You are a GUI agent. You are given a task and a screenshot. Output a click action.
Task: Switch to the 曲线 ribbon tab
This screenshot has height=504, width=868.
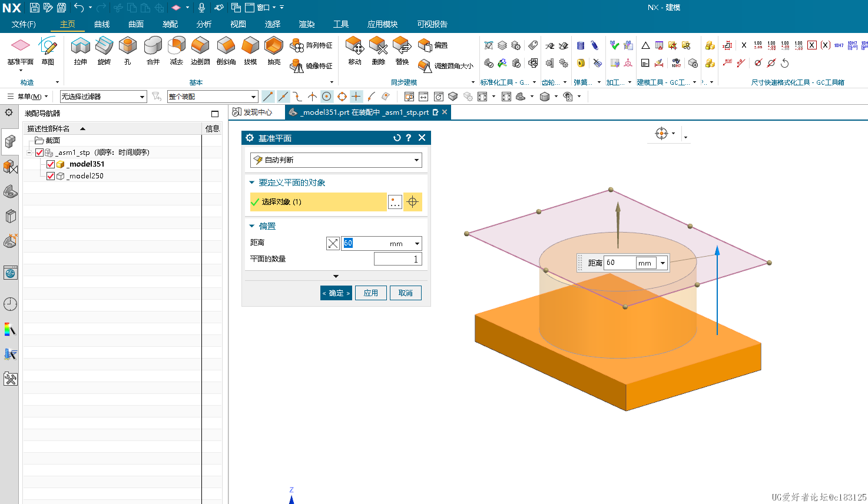coord(102,24)
